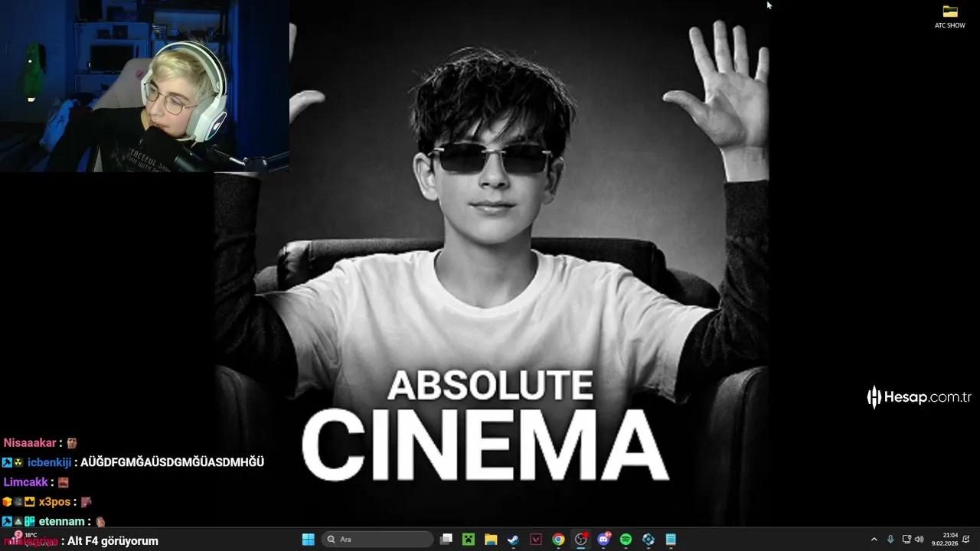Viewport: 980px width, 551px height.
Task: Open Task View in the taskbar
Action: (x=446, y=540)
